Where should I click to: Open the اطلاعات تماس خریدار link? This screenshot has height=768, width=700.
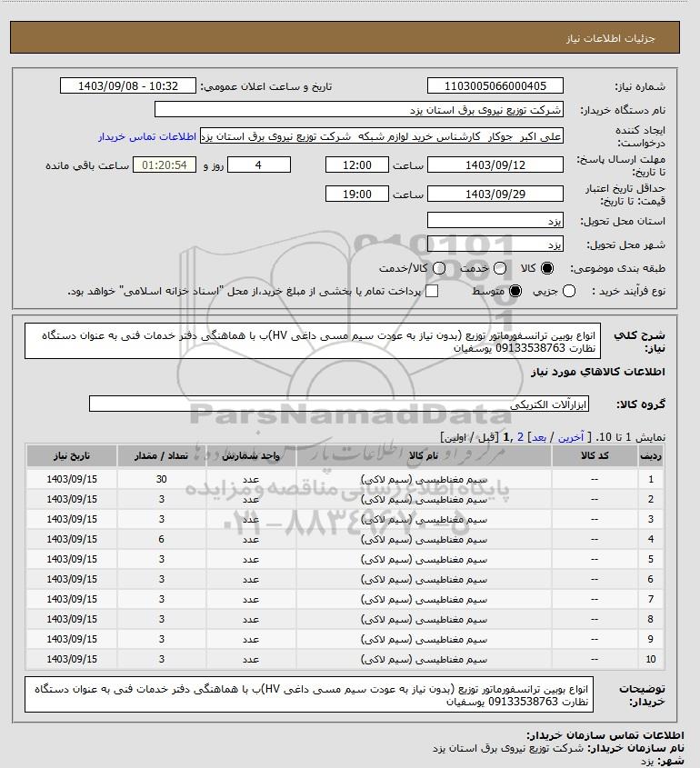[x=147, y=136]
